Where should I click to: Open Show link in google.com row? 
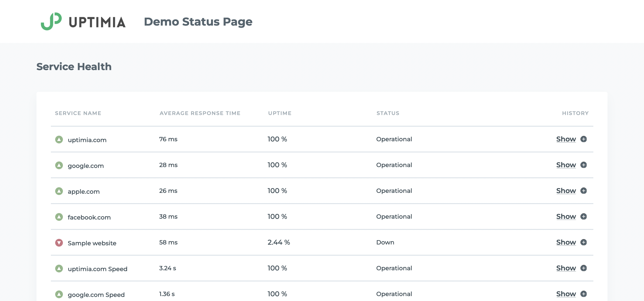coord(566,165)
